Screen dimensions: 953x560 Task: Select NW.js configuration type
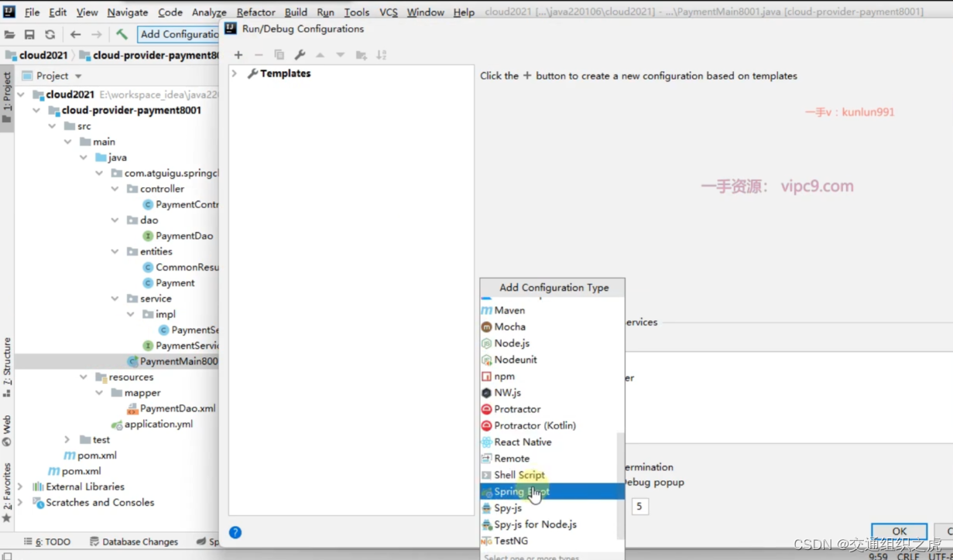coord(552,393)
